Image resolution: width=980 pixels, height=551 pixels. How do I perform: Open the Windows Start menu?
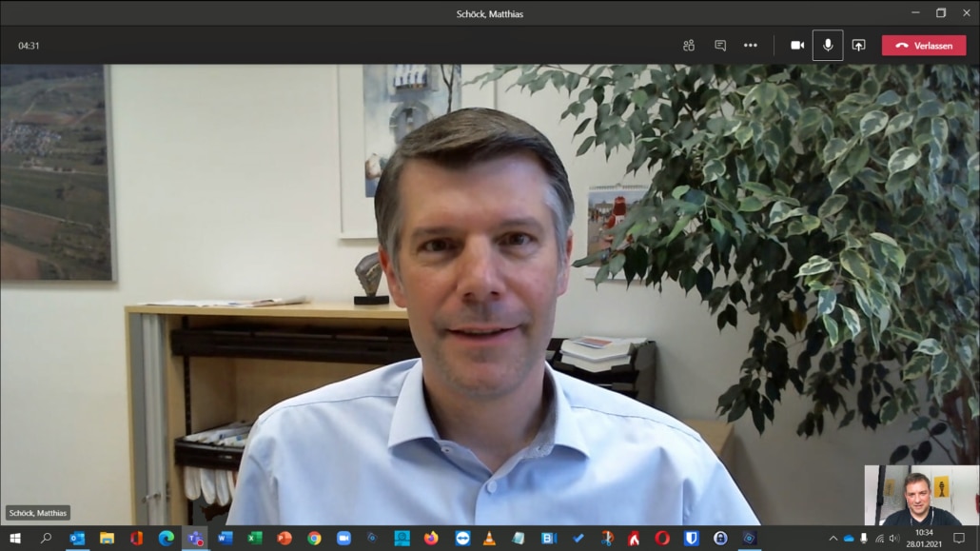point(15,538)
